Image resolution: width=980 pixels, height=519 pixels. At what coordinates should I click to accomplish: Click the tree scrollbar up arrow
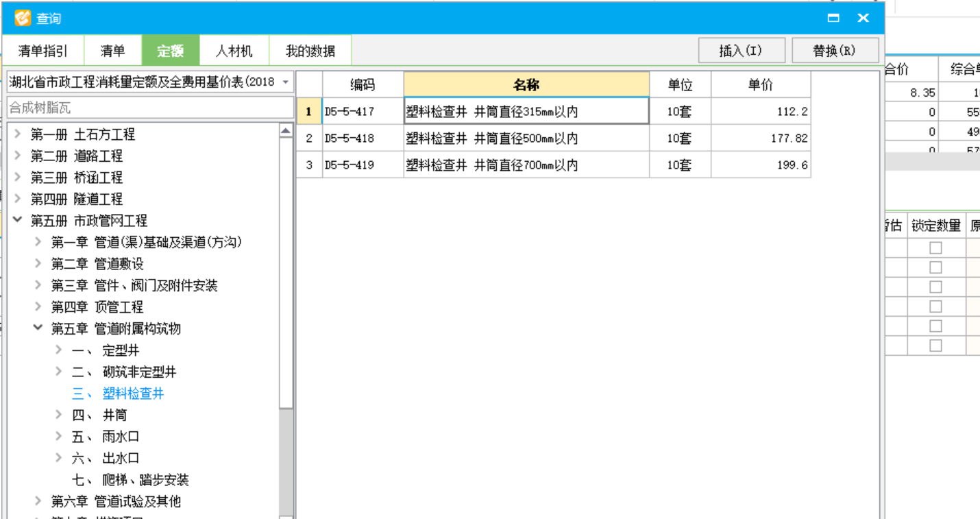[286, 131]
